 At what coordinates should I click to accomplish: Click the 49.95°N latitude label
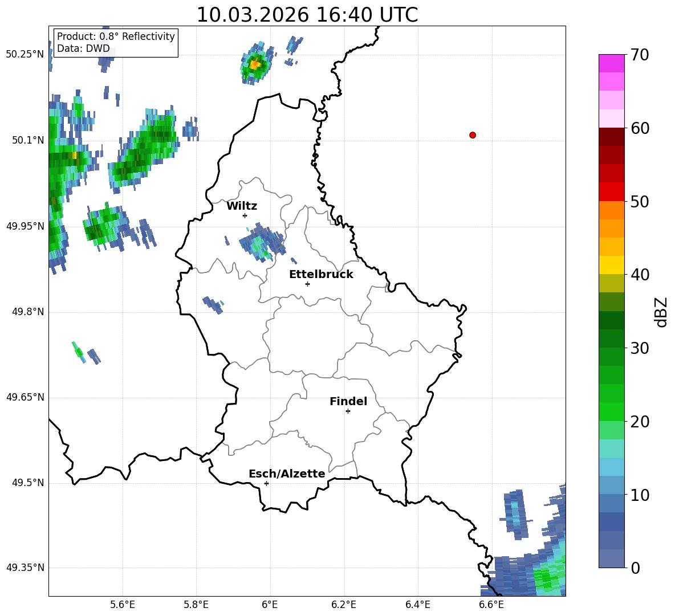click(x=25, y=226)
